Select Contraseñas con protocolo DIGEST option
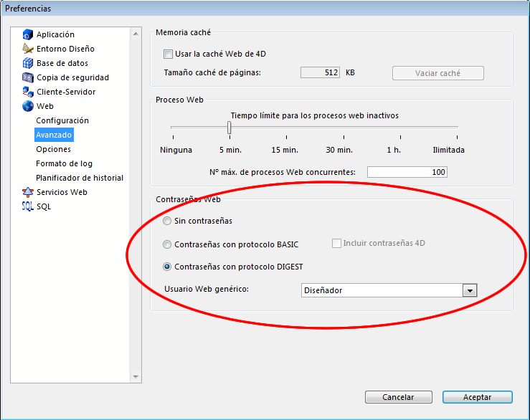 click(168, 267)
